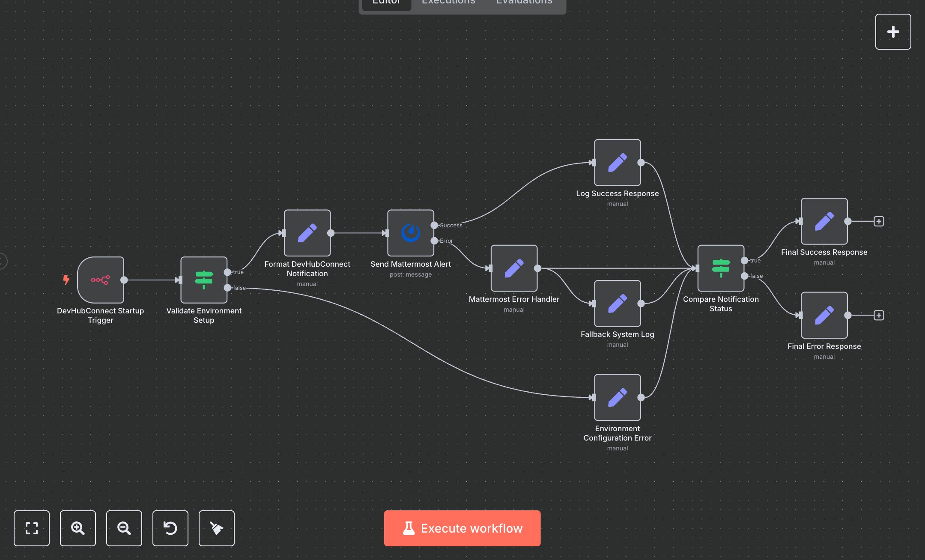
Task: Tidy up the workflow layout
Action: [216, 528]
